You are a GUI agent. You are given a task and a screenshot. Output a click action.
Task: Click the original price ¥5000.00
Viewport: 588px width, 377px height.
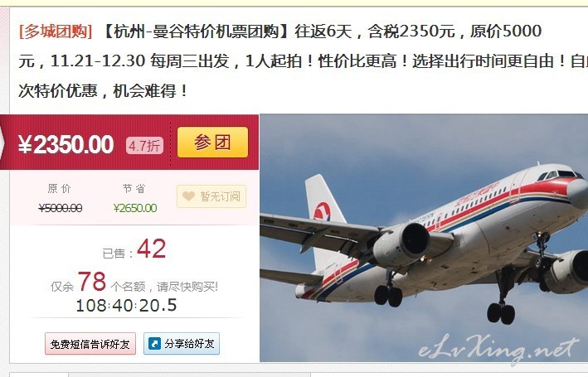[61, 208]
